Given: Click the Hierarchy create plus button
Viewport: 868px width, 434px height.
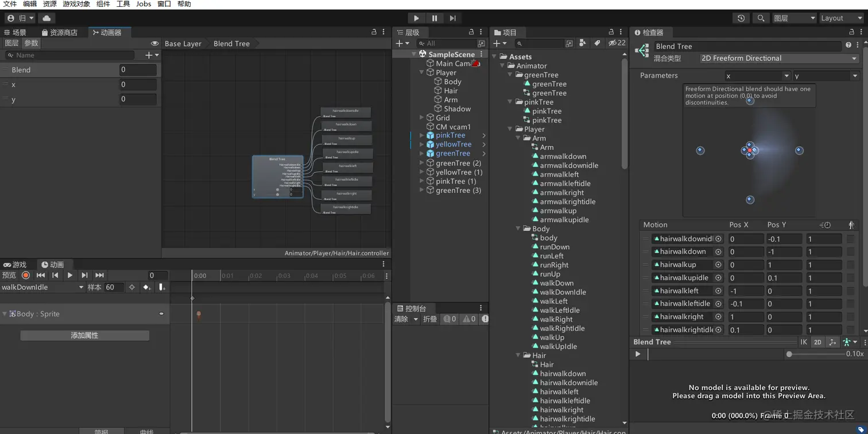Looking at the screenshot, I should (402, 44).
